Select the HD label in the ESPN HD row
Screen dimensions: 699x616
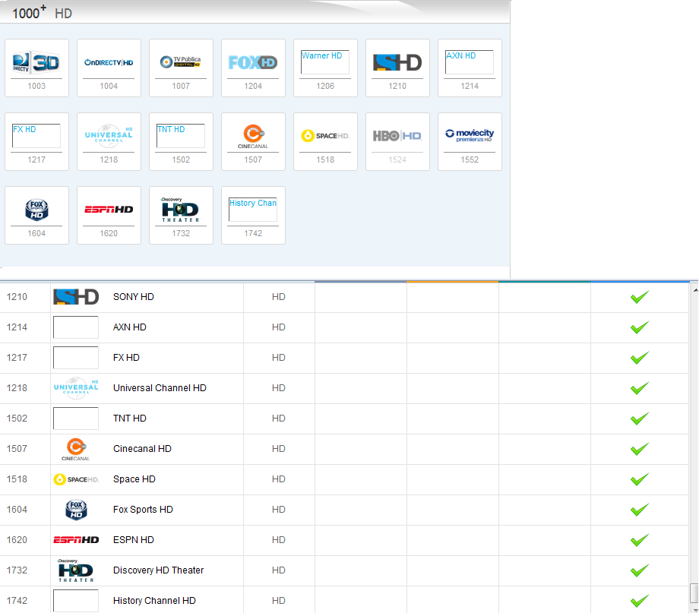[278, 539]
